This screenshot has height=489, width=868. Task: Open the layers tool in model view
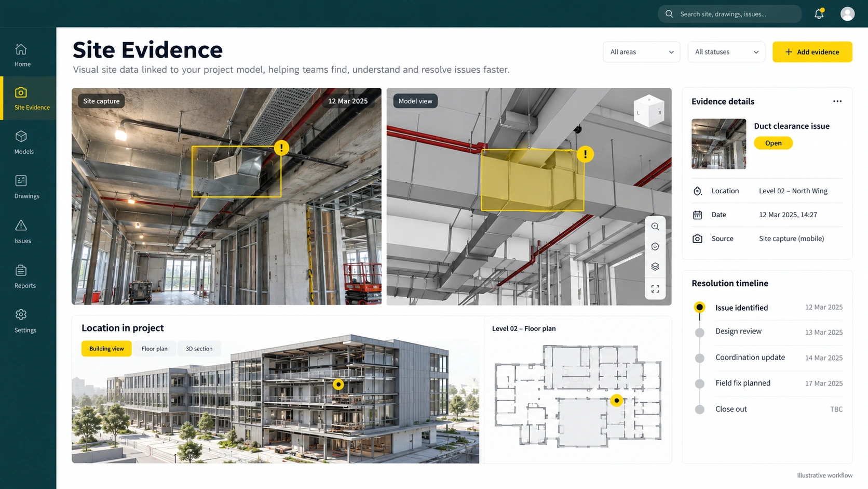655,267
